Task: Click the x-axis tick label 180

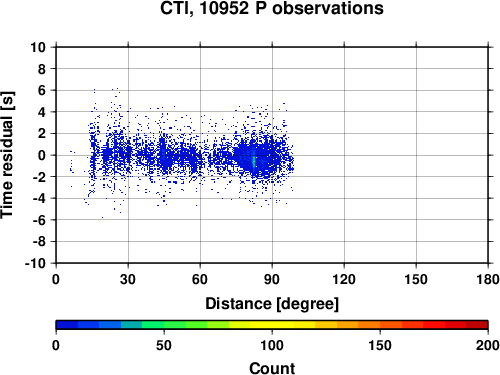Action: [x=488, y=279]
